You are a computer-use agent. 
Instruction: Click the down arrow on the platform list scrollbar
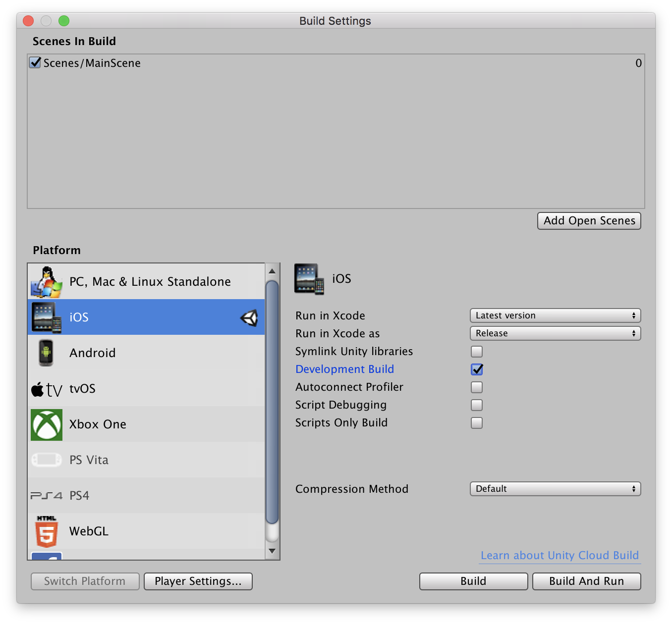pos(272,550)
